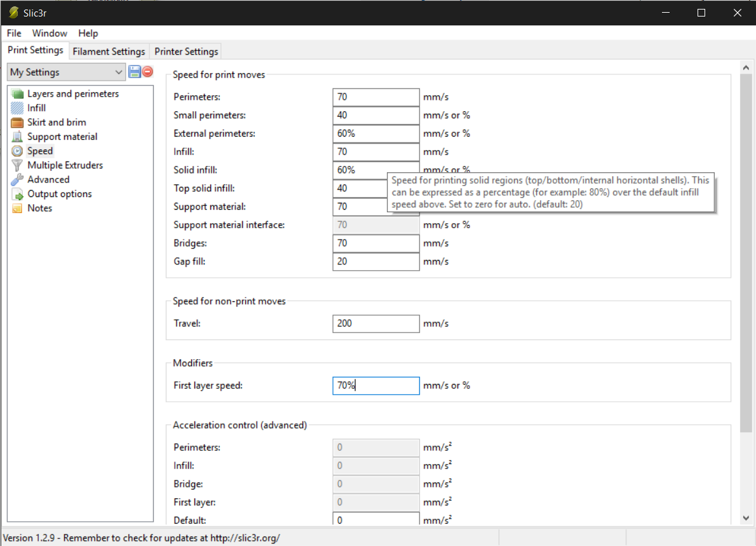Click the scroll up arrow of settings panel
756x546 pixels.
click(x=746, y=68)
